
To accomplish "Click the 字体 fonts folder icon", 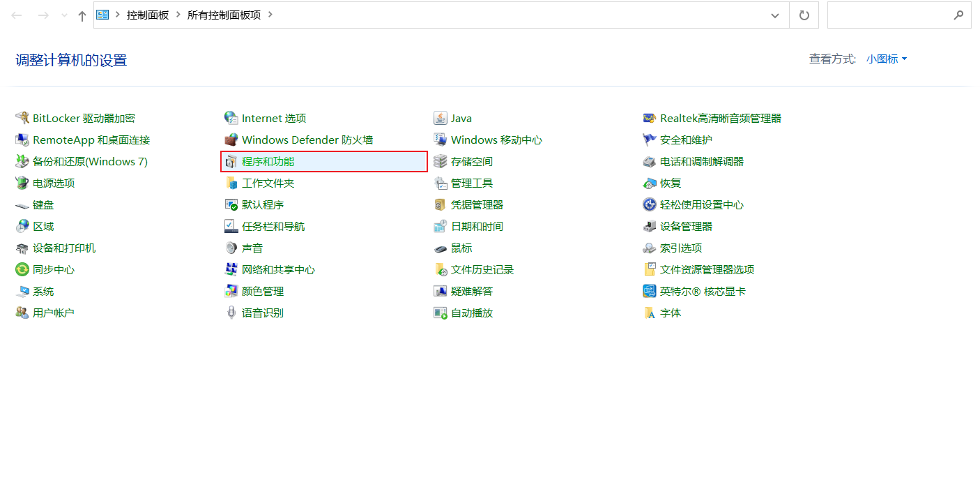I will click(x=650, y=313).
